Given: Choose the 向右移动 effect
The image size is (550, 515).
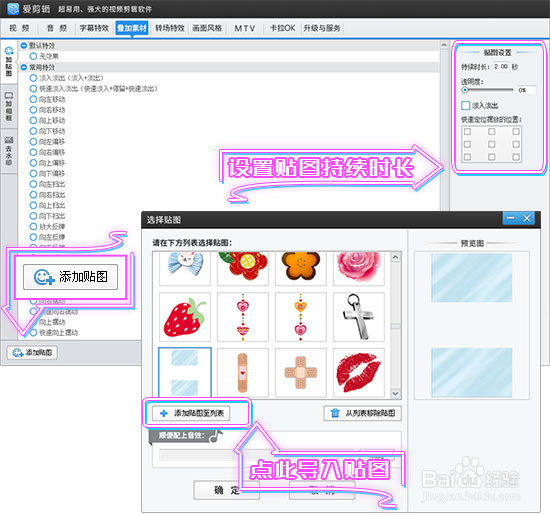Looking at the screenshot, I should tap(33, 110).
